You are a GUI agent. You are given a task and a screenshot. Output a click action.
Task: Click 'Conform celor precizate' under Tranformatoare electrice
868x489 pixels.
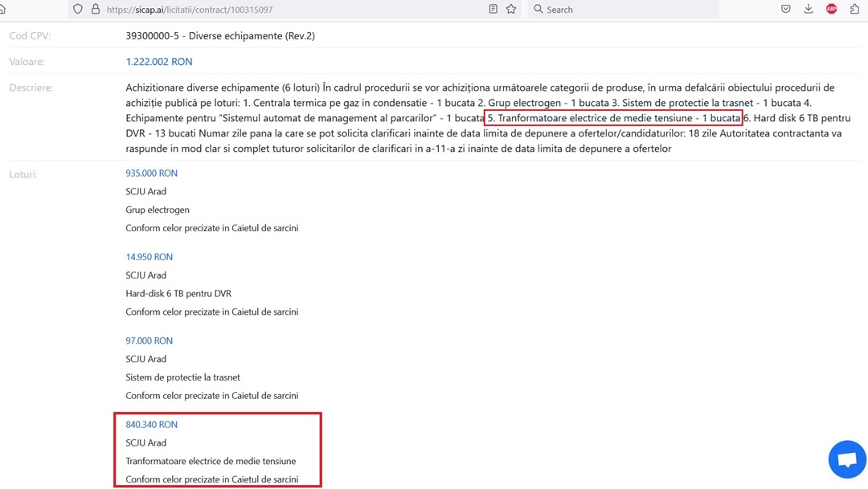(212, 479)
